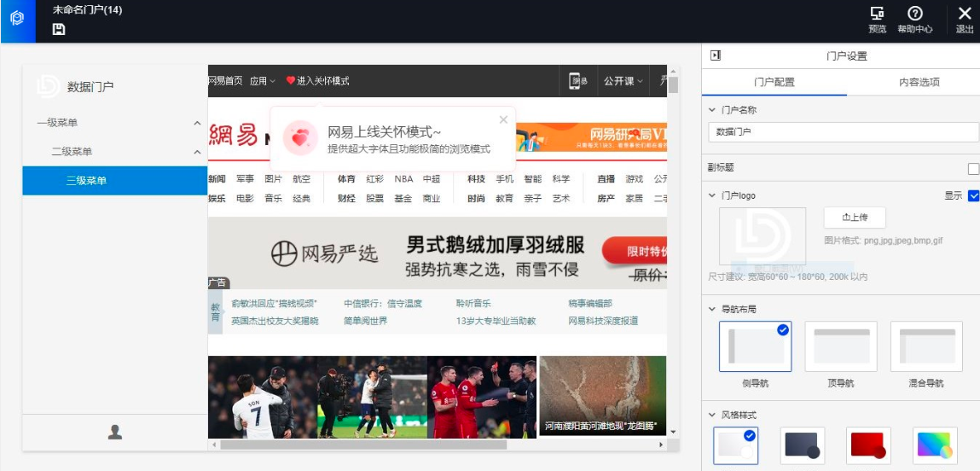This screenshot has height=471, width=980.
Task: Select the 顶导航 layout option
Action: click(x=841, y=346)
